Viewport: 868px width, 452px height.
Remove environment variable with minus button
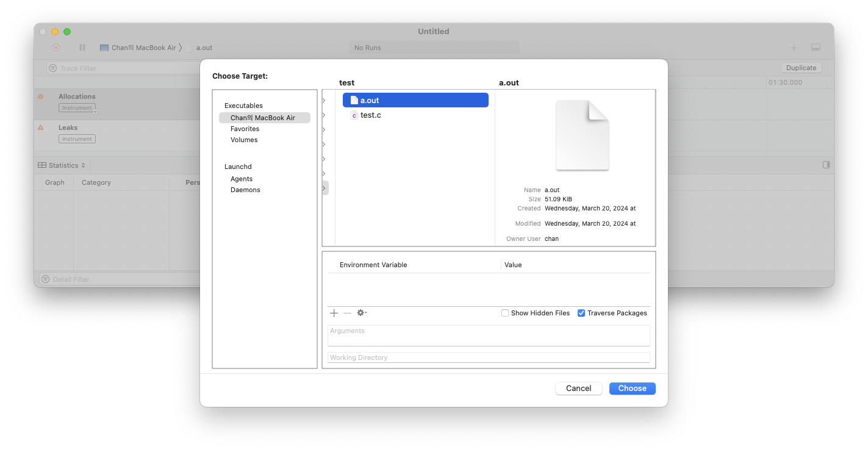(348, 313)
